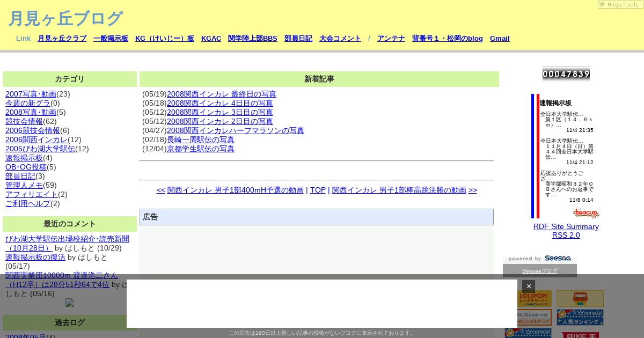644x338 pixels.
Task: Click the 広告 section header
Action: tap(317, 217)
